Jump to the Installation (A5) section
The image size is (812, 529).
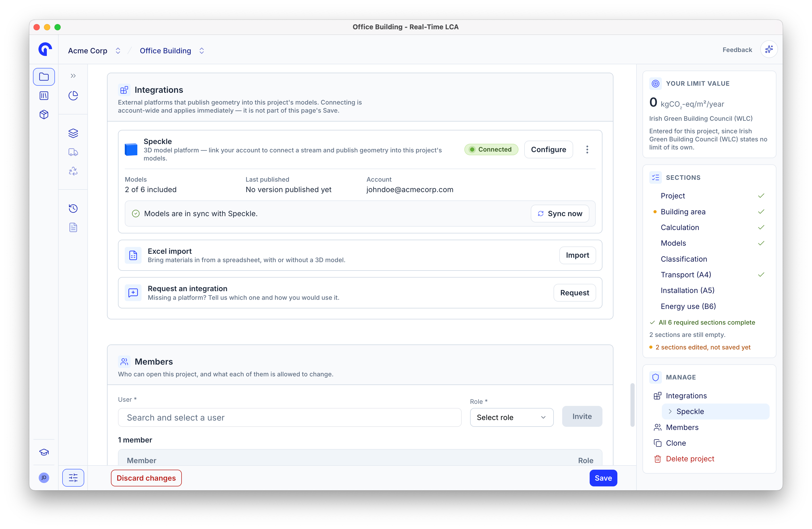point(687,290)
